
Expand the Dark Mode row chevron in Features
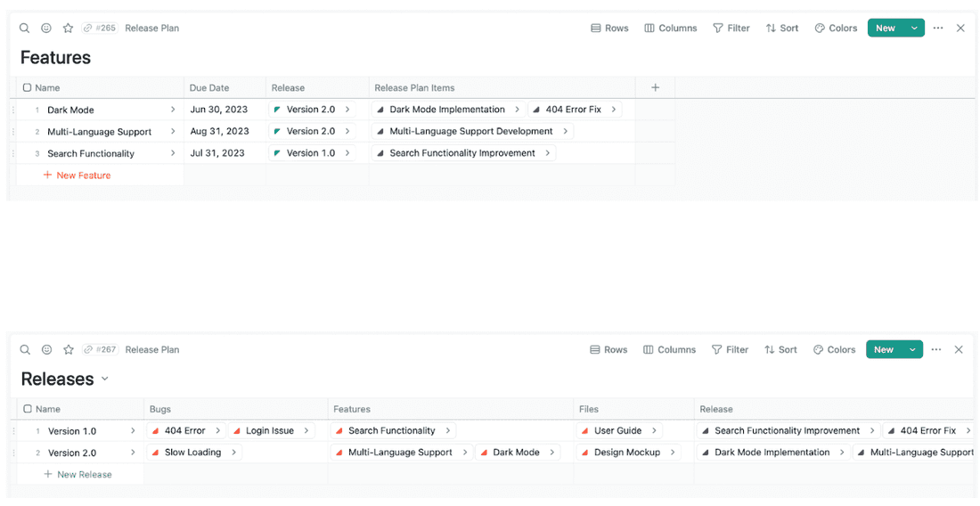click(173, 110)
